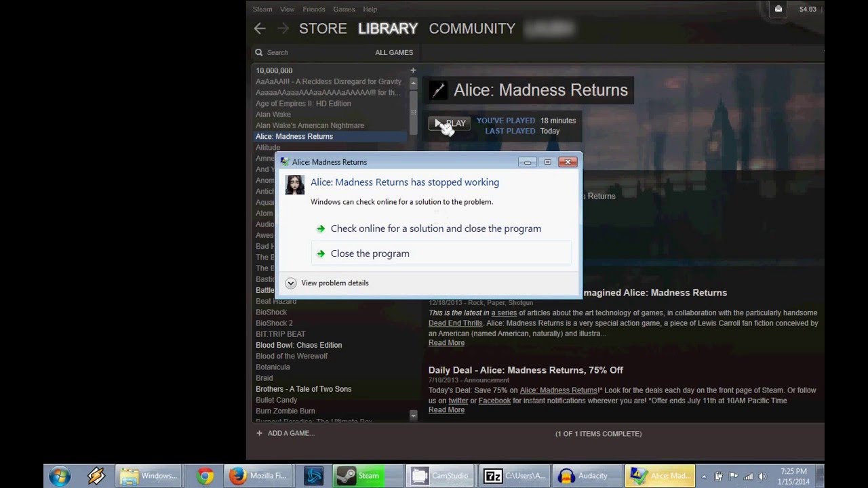
Task: Open the Games menu
Action: point(344,9)
